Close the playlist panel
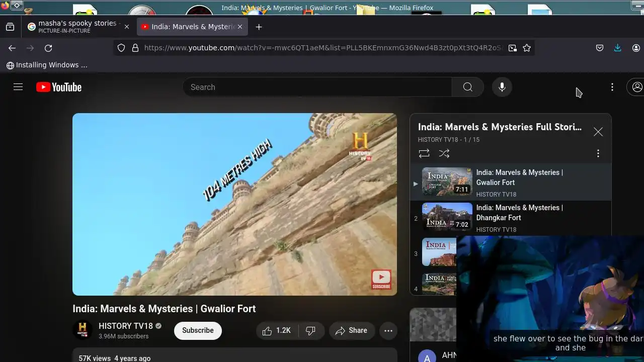644x362 pixels. click(598, 132)
